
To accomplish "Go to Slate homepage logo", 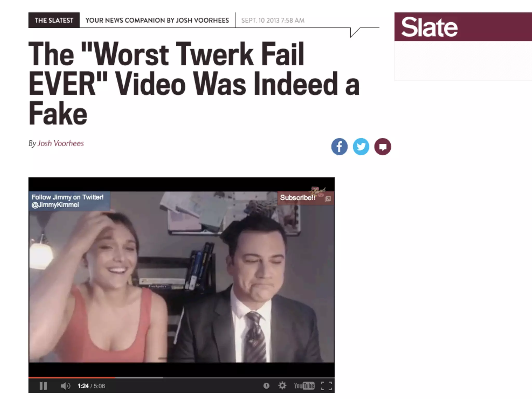I will tap(429, 27).
